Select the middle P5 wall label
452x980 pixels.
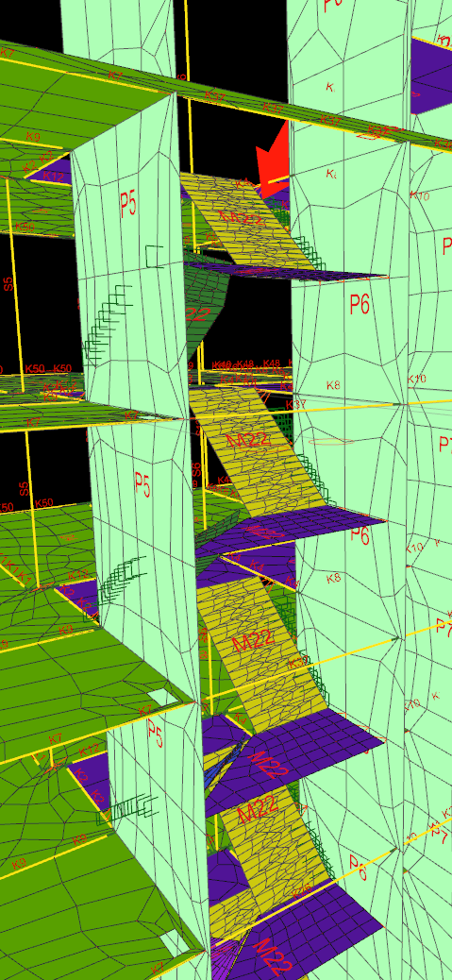click(x=143, y=485)
